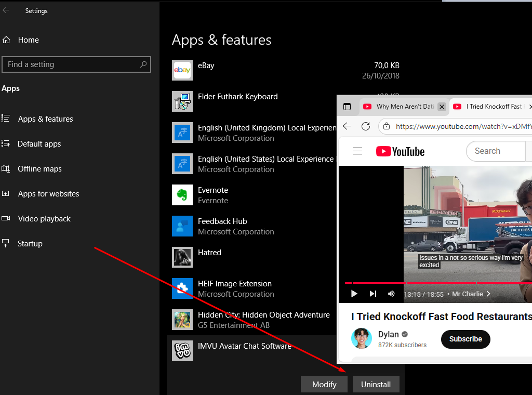Click the site lock icon in address bar
This screenshot has width=532, height=395.
[x=387, y=127]
